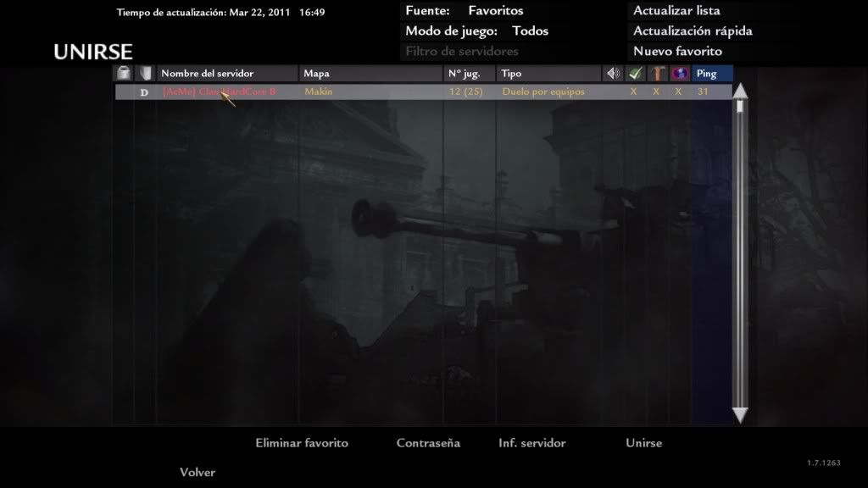The image size is (868, 488).
Task: Sort by the green checkmark column icon
Action: click(635, 73)
